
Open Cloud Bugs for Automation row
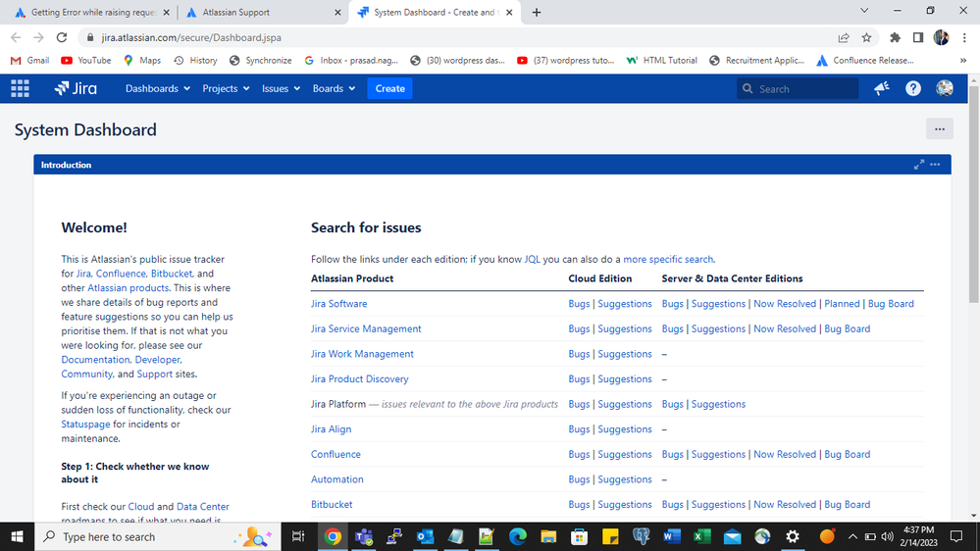(x=579, y=479)
